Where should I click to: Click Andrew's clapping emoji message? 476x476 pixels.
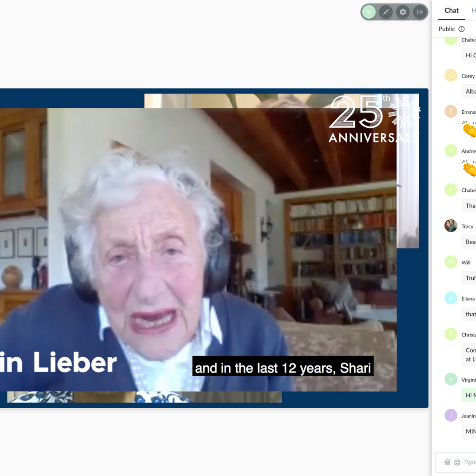point(469,168)
